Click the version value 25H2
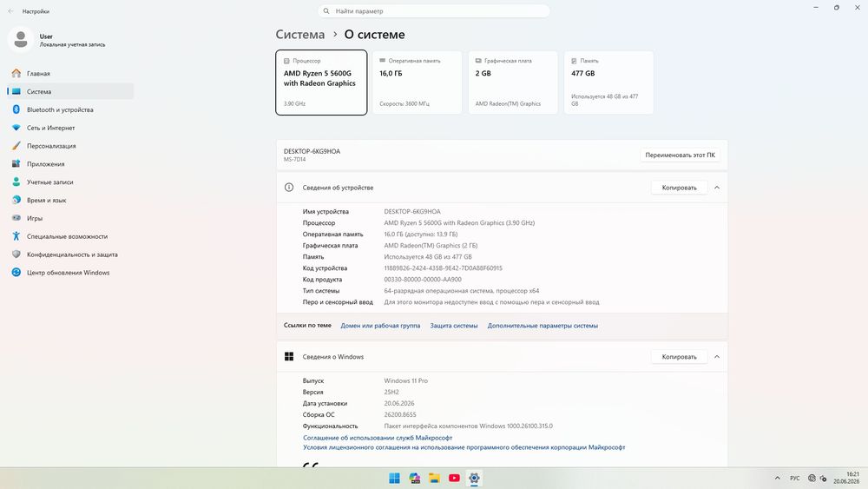The height and width of the screenshot is (489, 868). (x=391, y=392)
